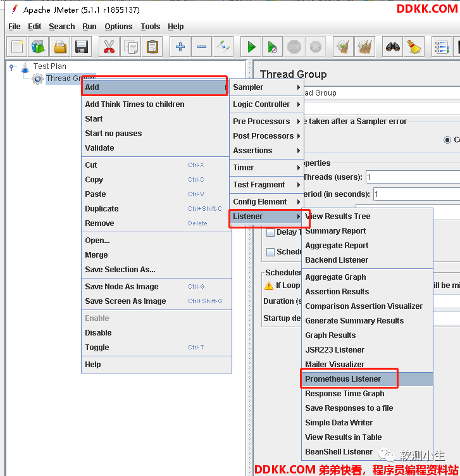
Task: Click the Copy toolbar icon
Action: pos(131,47)
